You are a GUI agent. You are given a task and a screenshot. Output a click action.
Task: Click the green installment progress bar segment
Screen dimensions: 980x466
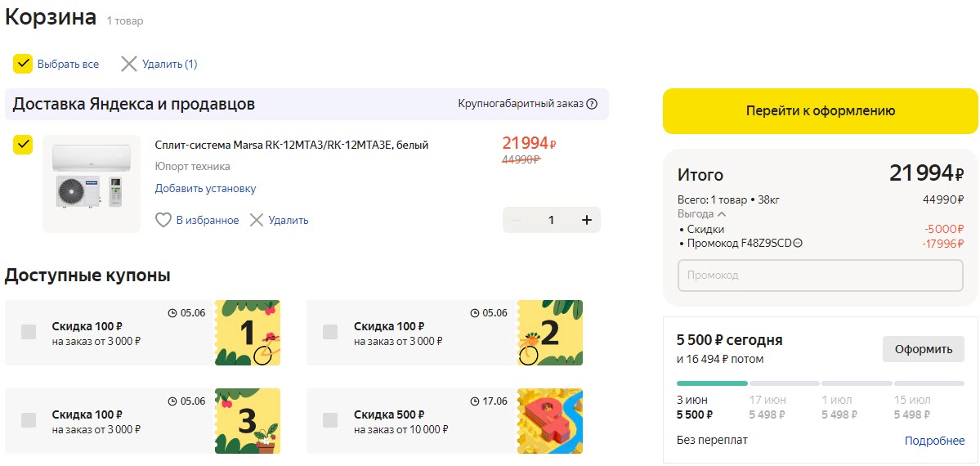pyautogui.click(x=712, y=383)
